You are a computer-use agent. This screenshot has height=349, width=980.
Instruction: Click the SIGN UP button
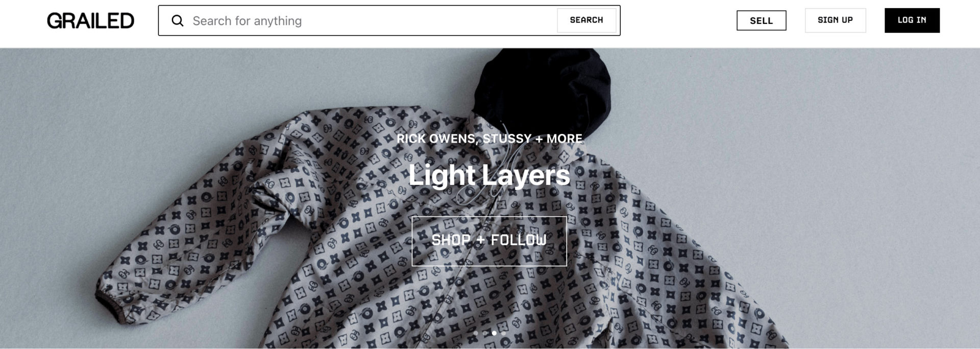click(835, 20)
